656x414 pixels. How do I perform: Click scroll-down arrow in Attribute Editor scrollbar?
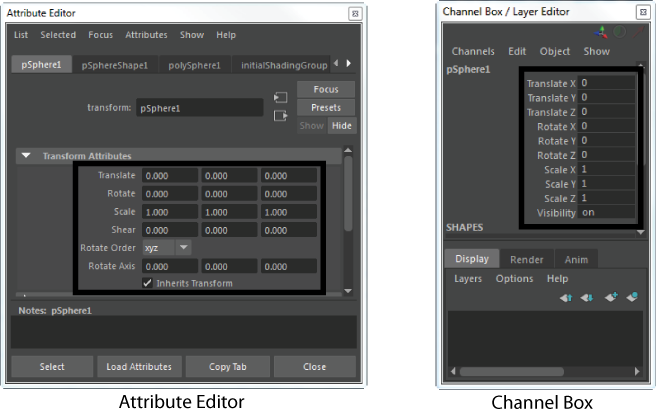(348, 291)
